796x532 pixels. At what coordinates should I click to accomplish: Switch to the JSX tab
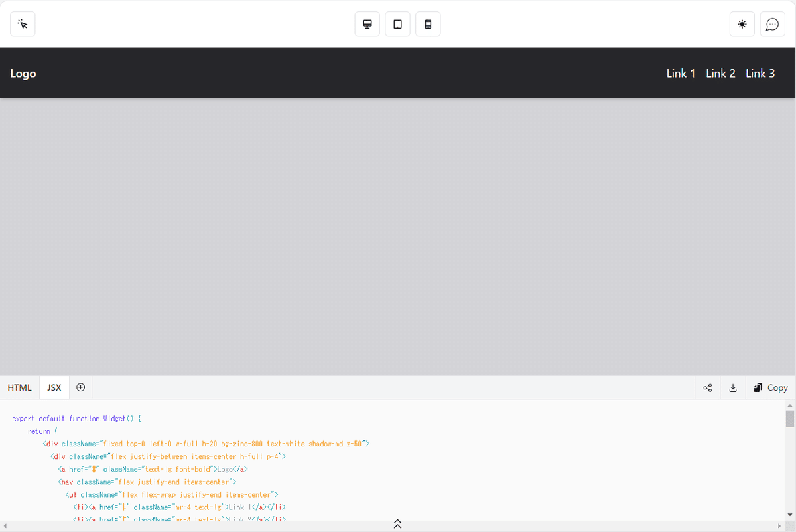coord(54,387)
